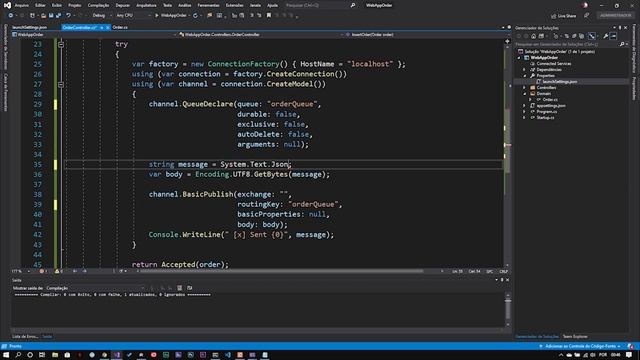Open the Editar menu
Viewport: 640px width, 360px height.
point(40,5)
